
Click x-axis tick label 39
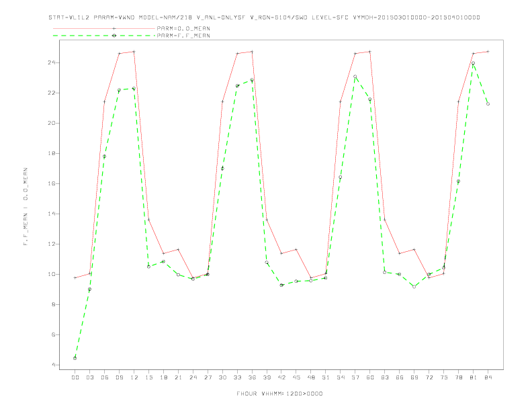coord(267,377)
